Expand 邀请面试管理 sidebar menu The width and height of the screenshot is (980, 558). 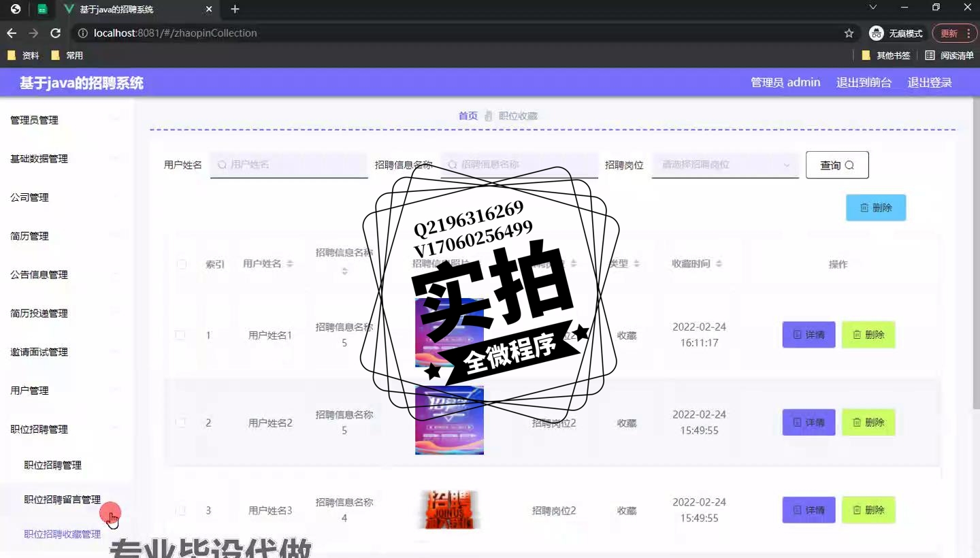[66, 352]
